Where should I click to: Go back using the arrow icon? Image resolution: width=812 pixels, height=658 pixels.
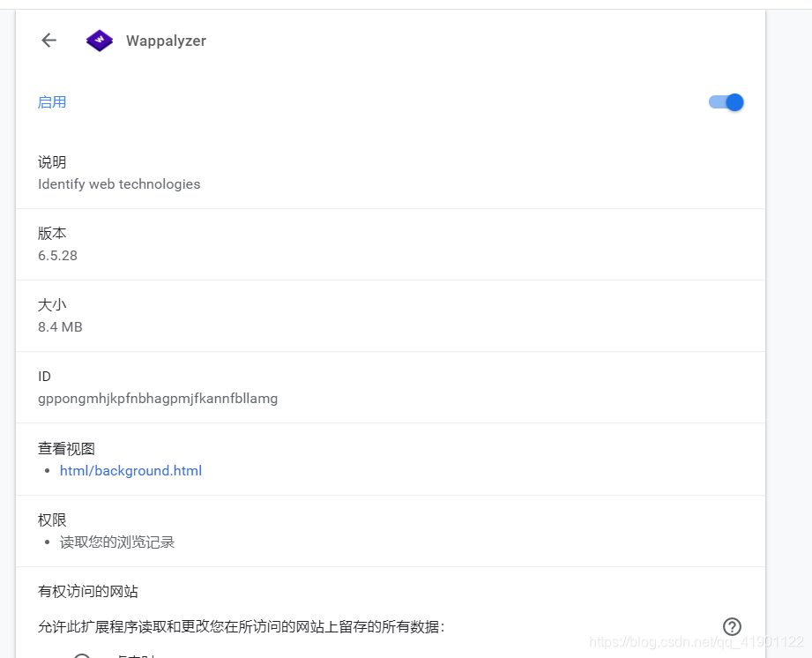48,41
